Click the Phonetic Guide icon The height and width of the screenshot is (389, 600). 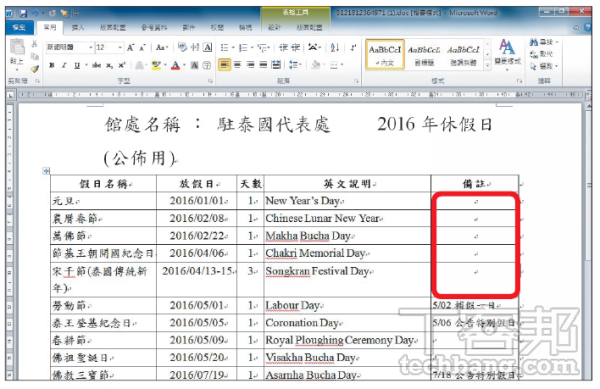click(x=195, y=47)
